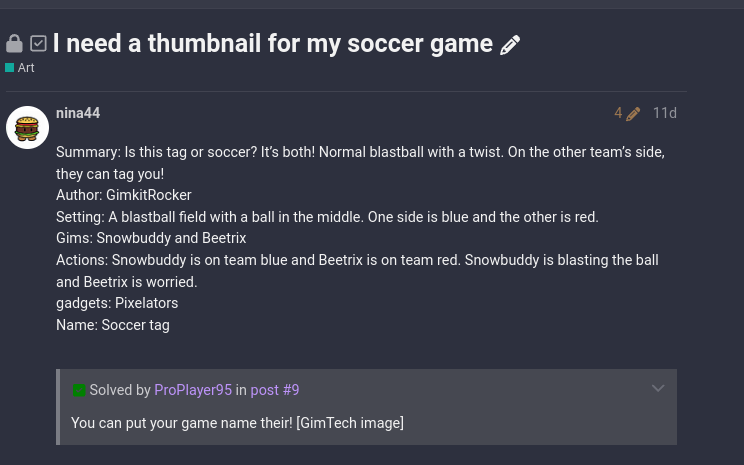744x465 pixels.
Task: Click the teal Art category square
Action: (x=10, y=68)
